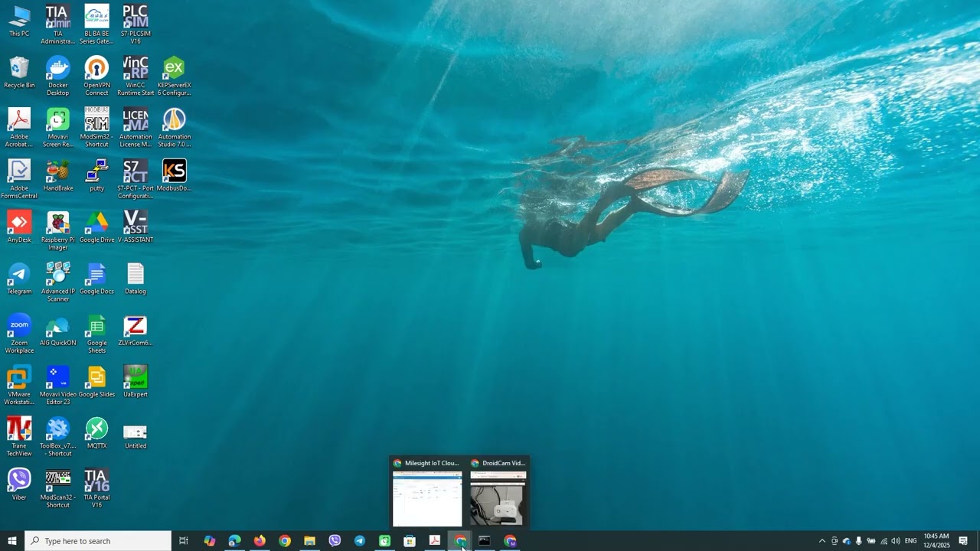Select the putty desktop shortcut
The image size is (980, 551).
click(96, 176)
